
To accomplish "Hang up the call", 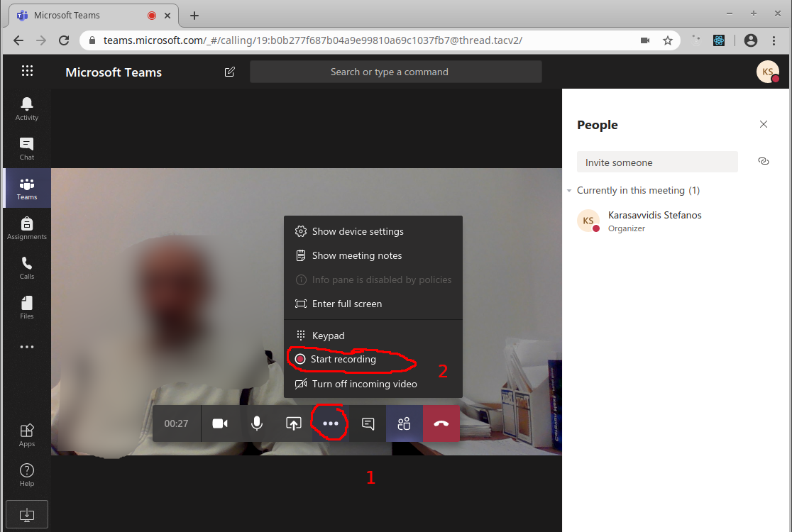I will point(441,423).
